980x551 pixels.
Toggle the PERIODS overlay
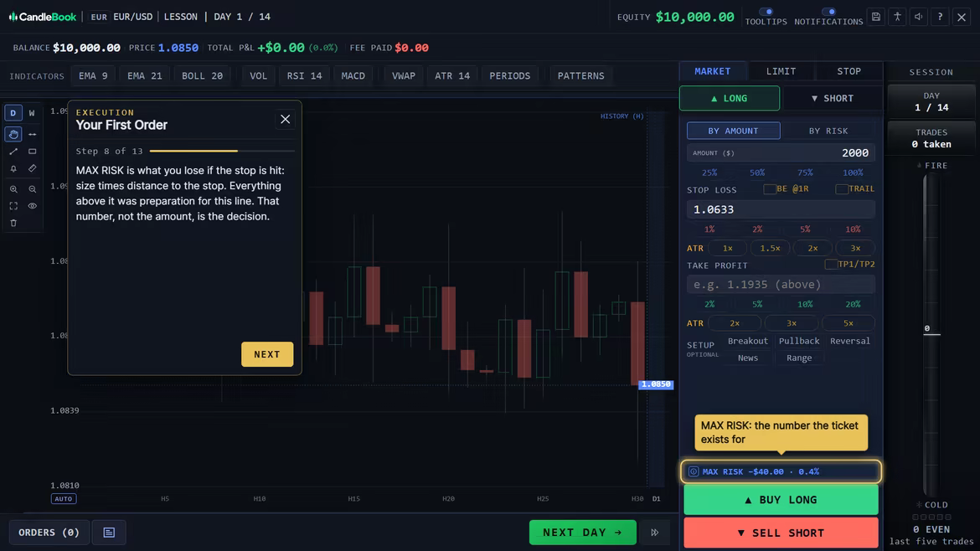(x=509, y=75)
